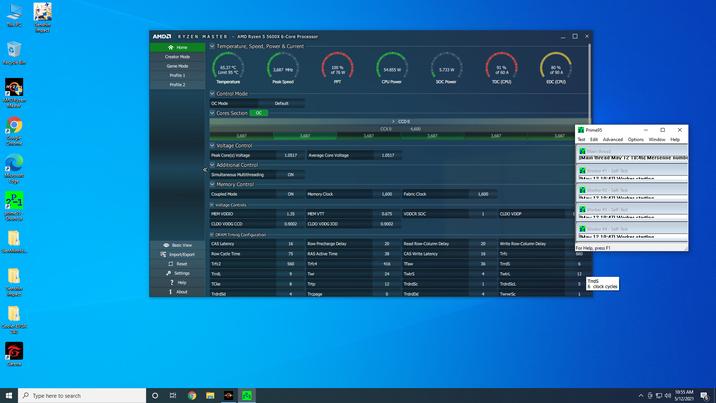Collapse the Additional Control section
The image size is (716, 403).
pyautogui.click(x=212, y=165)
